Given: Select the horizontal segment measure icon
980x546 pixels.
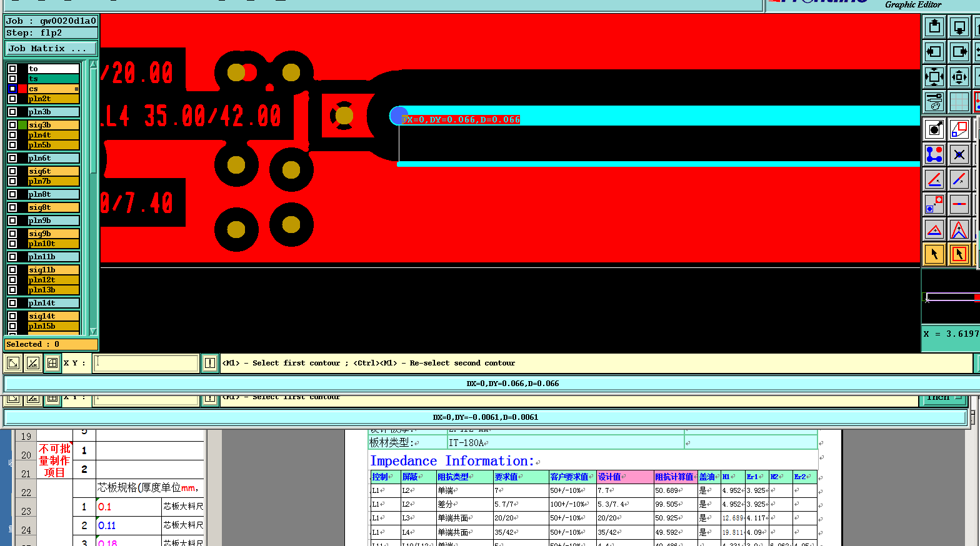Looking at the screenshot, I should tap(959, 204).
